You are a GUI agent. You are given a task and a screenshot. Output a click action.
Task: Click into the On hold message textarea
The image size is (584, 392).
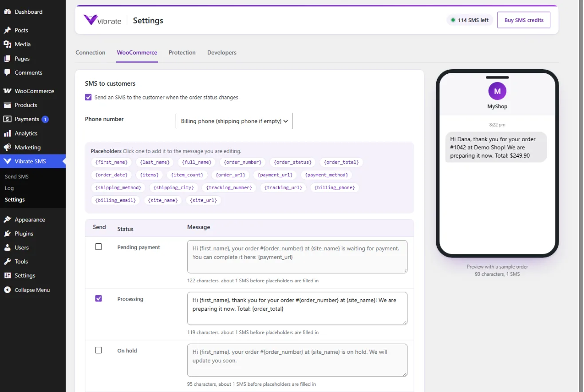(x=297, y=360)
